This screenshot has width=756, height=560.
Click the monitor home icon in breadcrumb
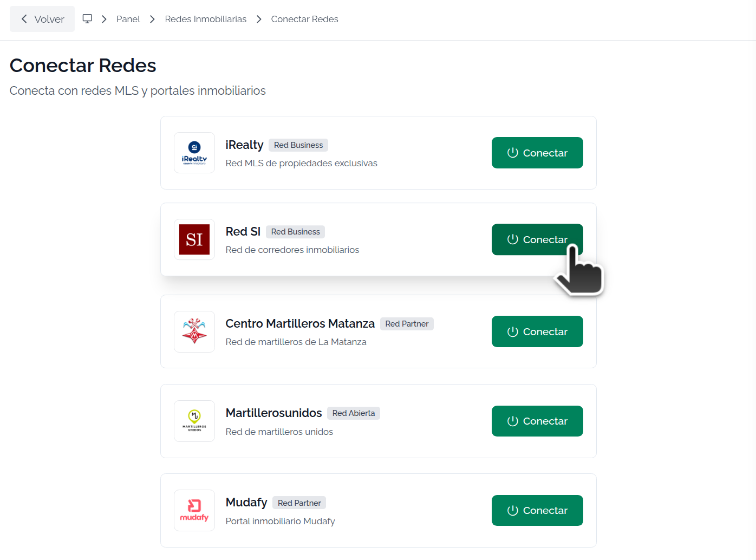87,19
